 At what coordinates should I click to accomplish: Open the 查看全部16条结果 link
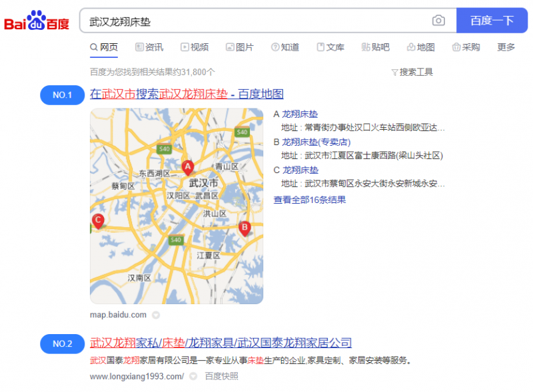(x=310, y=200)
